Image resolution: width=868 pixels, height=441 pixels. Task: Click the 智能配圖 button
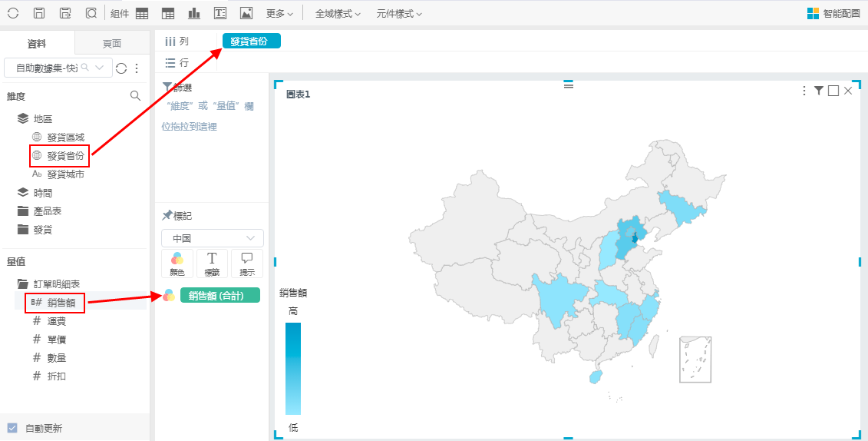coord(833,13)
